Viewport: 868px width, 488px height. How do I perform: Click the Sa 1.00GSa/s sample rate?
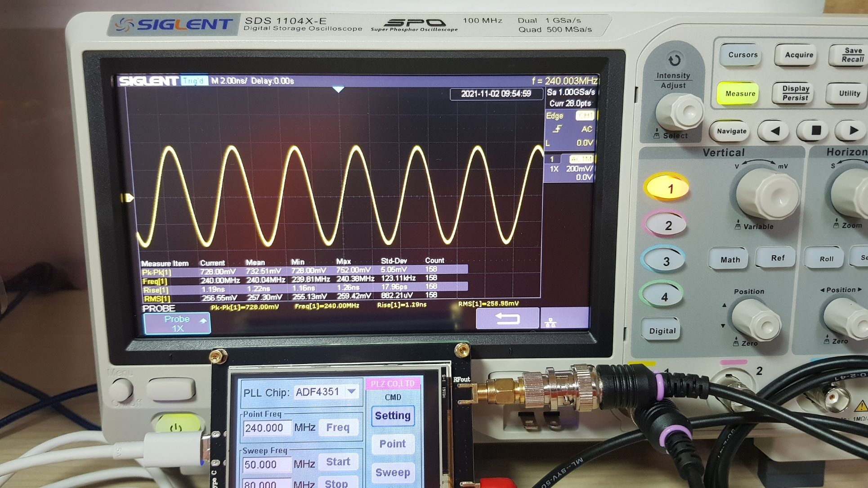pos(570,92)
